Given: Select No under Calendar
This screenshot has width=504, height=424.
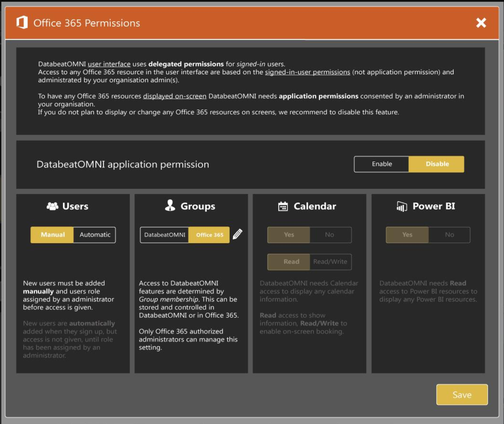Looking at the screenshot, I should 330,235.
